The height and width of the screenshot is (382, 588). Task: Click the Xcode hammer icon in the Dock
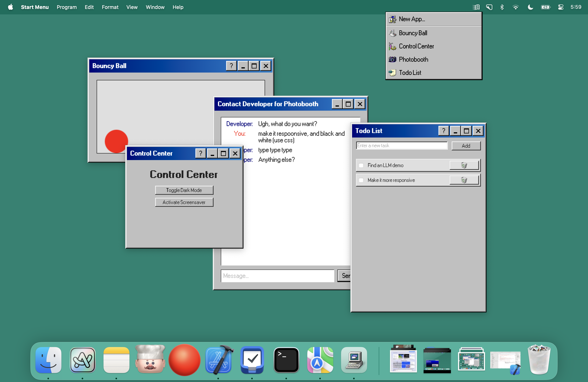point(219,360)
